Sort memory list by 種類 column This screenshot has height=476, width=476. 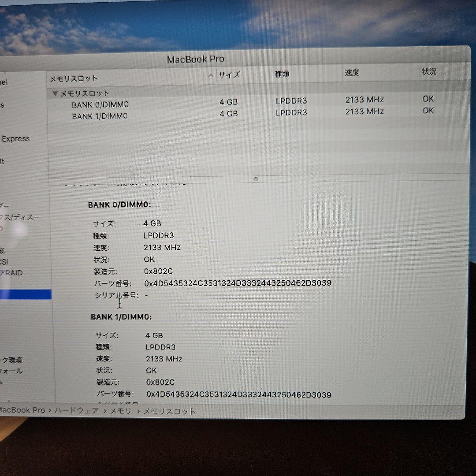click(x=282, y=74)
